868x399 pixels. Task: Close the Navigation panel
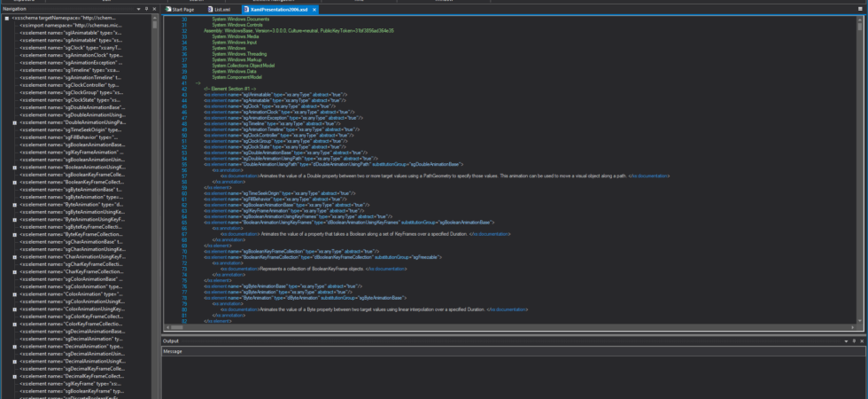[154, 9]
